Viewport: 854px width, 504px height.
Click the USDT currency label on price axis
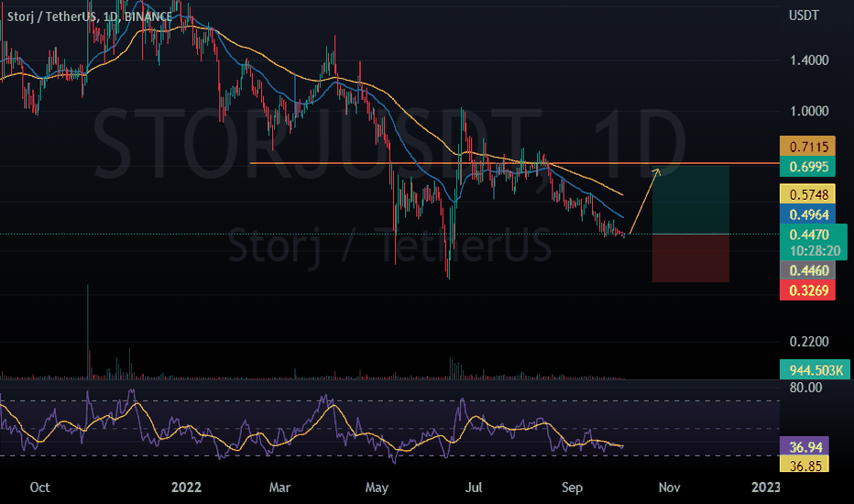coord(804,16)
